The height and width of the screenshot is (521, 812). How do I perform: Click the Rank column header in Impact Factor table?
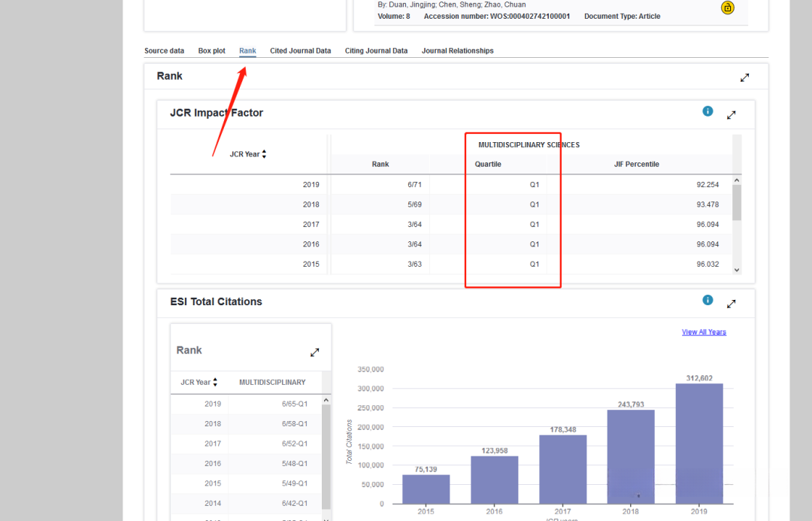click(x=380, y=164)
